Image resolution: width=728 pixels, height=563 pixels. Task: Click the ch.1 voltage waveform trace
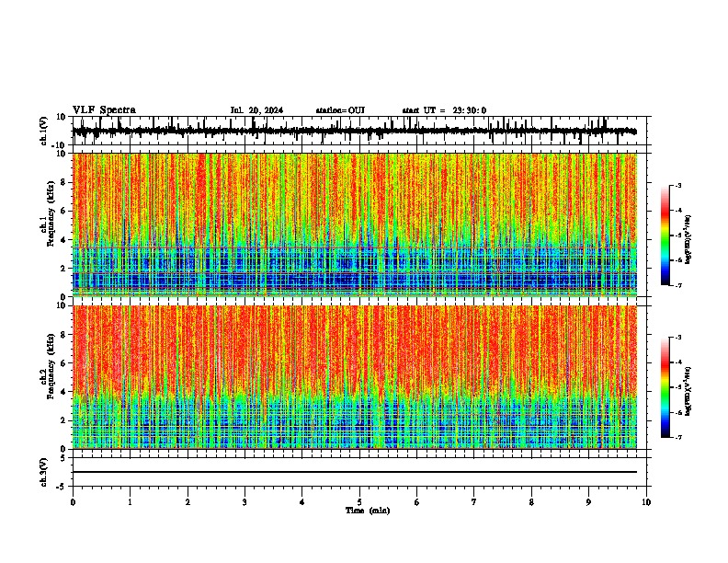click(x=355, y=131)
